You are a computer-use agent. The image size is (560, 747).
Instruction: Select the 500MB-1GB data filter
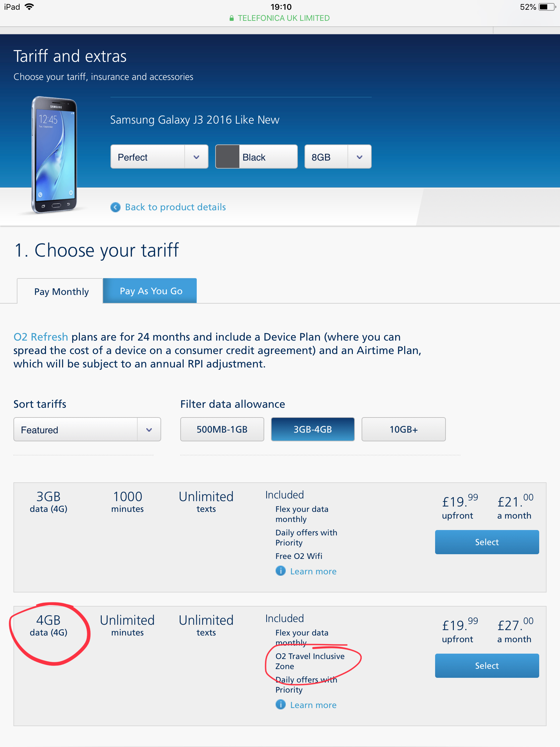point(222,429)
